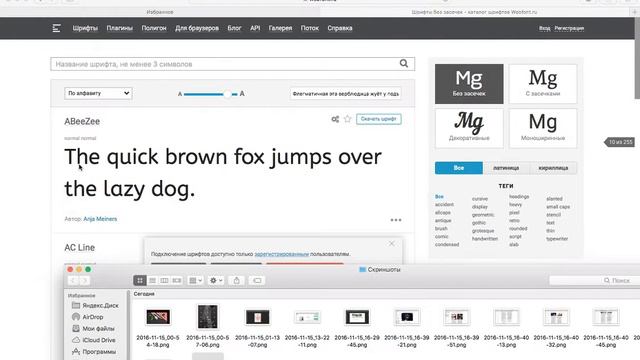
Task: Select thumbnail 2016-11-15,00-57-06.png
Action: click(207, 317)
